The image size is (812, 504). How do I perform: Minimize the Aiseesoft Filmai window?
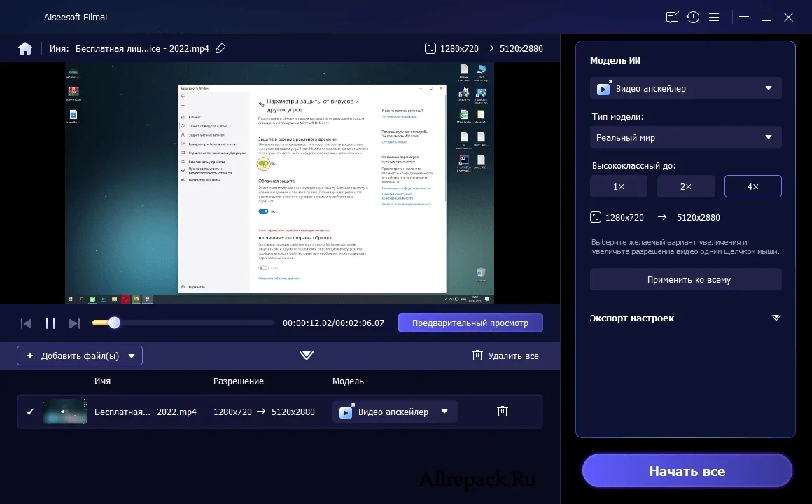[744, 17]
